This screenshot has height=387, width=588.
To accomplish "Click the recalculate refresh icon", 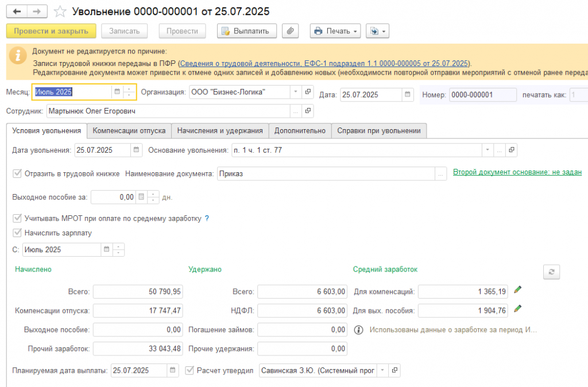I will tap(551, 272).
